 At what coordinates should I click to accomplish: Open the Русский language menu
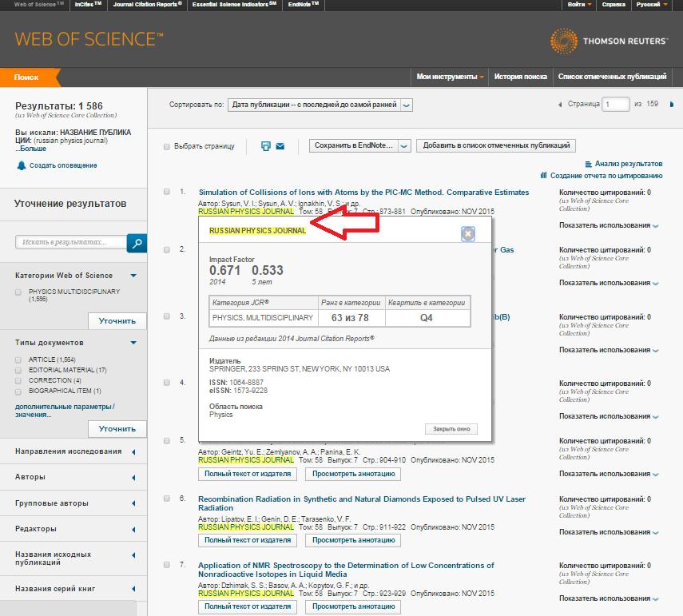pyautogui.click(x=652, y=4)
